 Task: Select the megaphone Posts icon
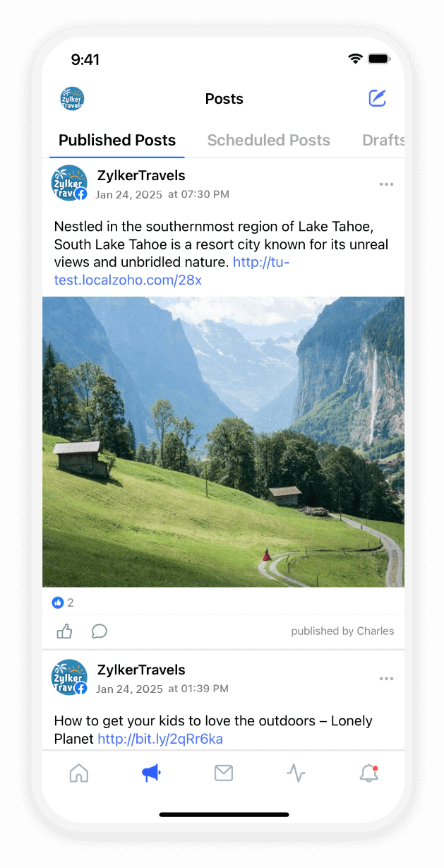pyautogui.click(x=151, y=773)
